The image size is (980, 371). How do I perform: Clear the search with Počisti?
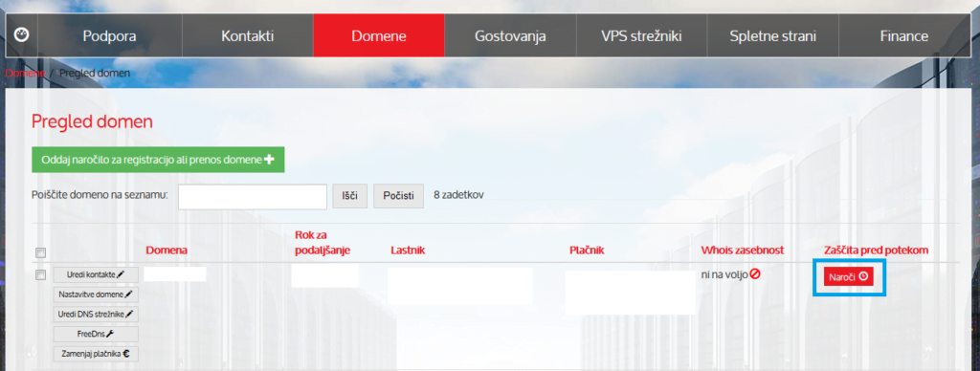[399, 195]
